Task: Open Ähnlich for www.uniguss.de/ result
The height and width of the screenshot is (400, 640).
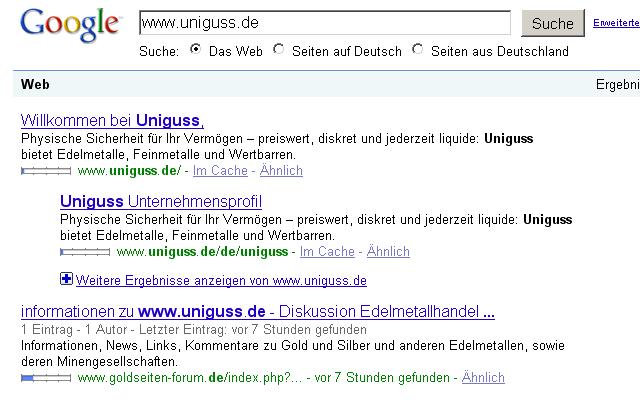Action: (281, 170)
